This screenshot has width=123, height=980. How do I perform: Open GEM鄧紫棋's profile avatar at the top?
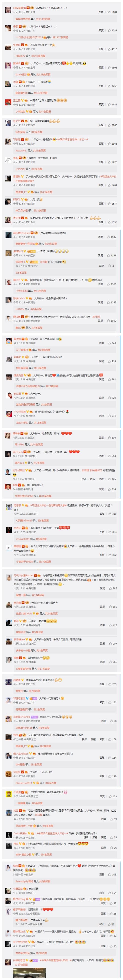(x=8, y=10)
